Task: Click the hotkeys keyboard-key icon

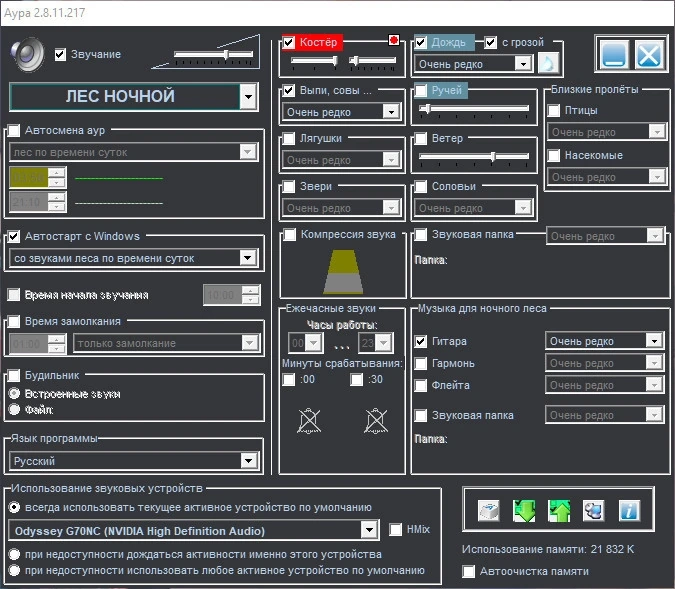Action: point(489,511)
